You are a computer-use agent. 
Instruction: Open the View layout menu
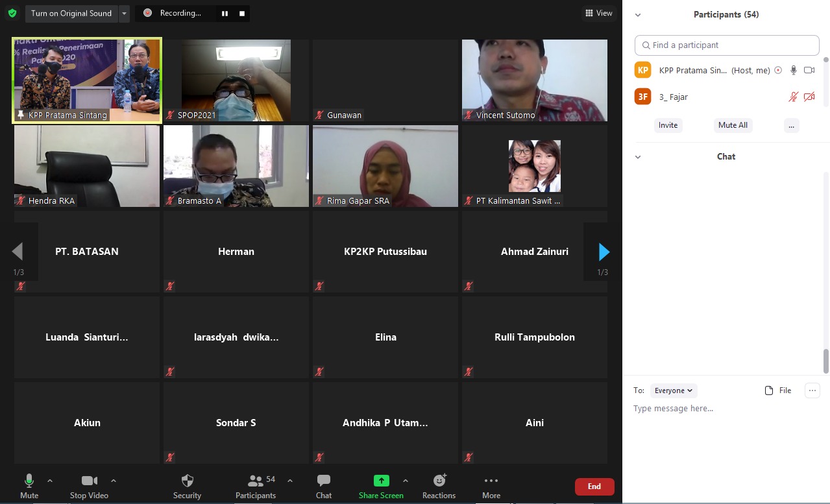598,13
